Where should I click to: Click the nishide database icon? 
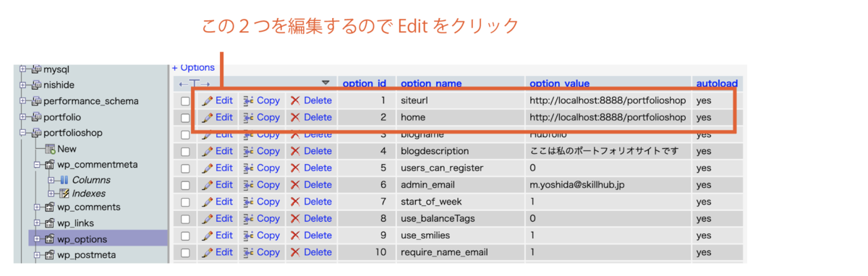click(36, 85)
